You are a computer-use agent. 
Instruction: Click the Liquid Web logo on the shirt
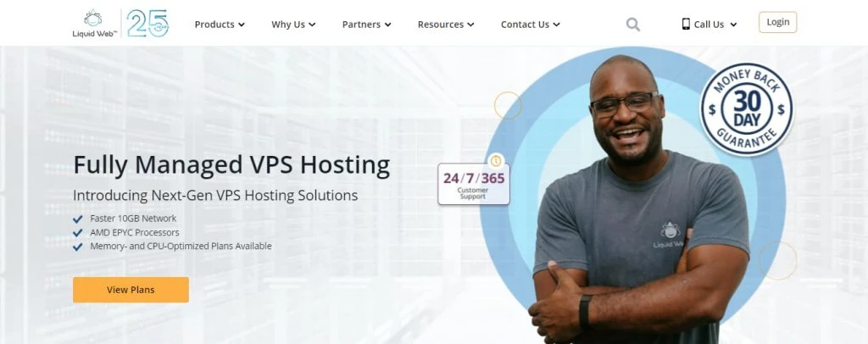[x=670, y=232]
